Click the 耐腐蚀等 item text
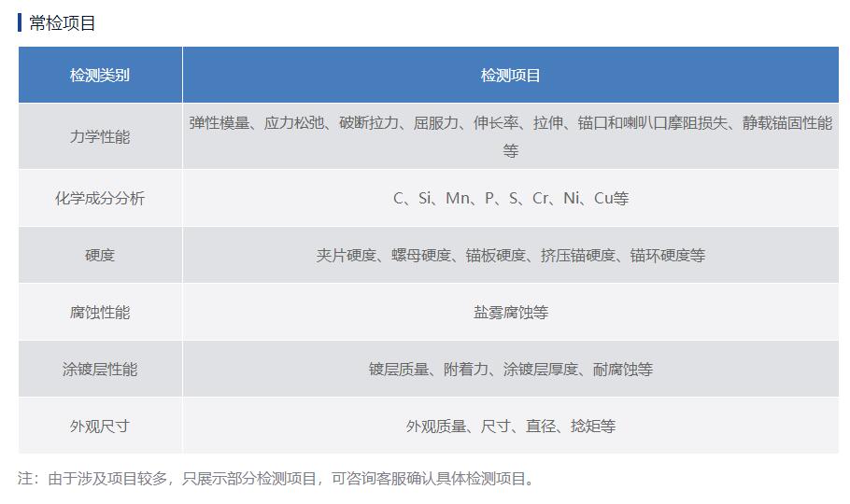Viewport: 850px width, 504px height. pyautogui.click(x=622, y=369)
